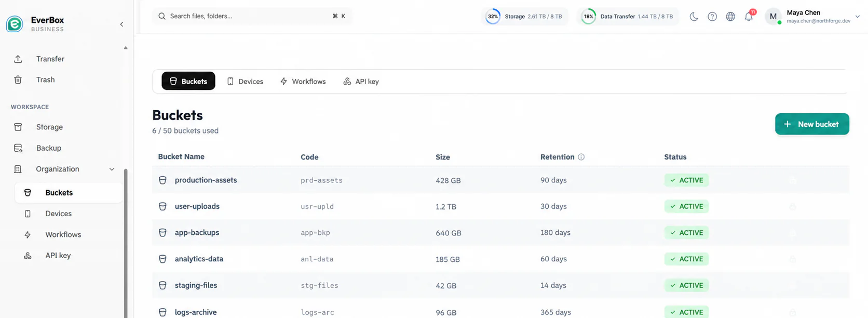This screenshot has height=318, width=868.
Task: Click the logs-archive bucket icon
Action: point(162,312)
